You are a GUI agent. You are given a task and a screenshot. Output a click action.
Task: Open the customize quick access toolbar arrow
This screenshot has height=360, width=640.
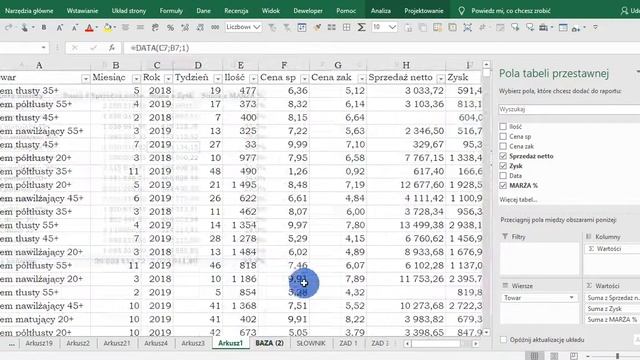tap(596, 28)
